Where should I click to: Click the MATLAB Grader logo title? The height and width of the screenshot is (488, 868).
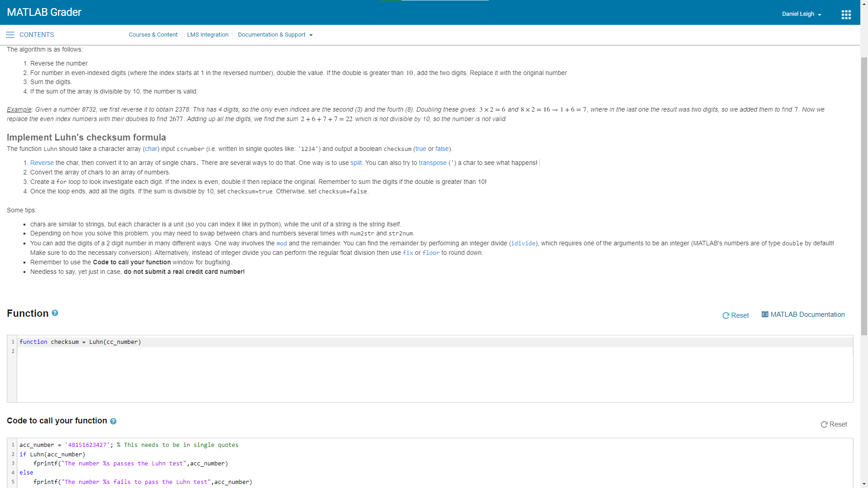pos(44,12)
